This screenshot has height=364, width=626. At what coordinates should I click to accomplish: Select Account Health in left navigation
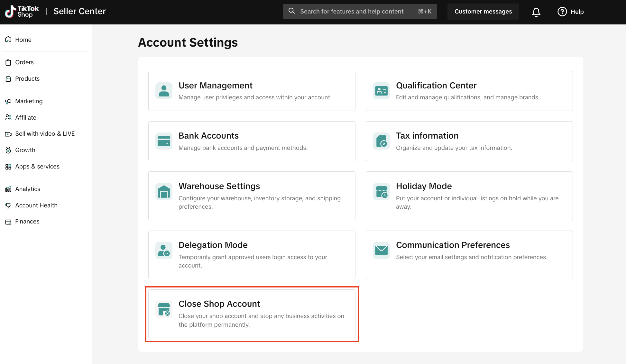(x=36, y=205)
